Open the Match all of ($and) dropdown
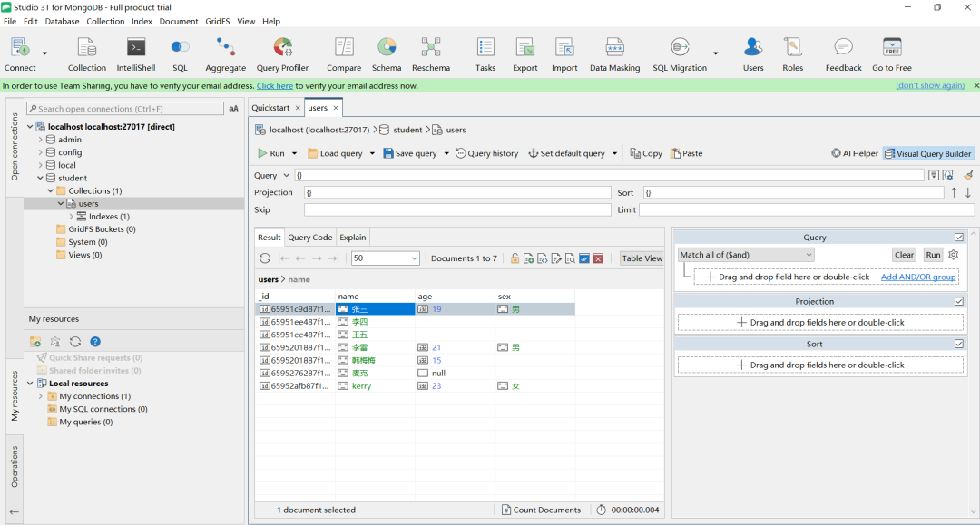 click(746, 255)
